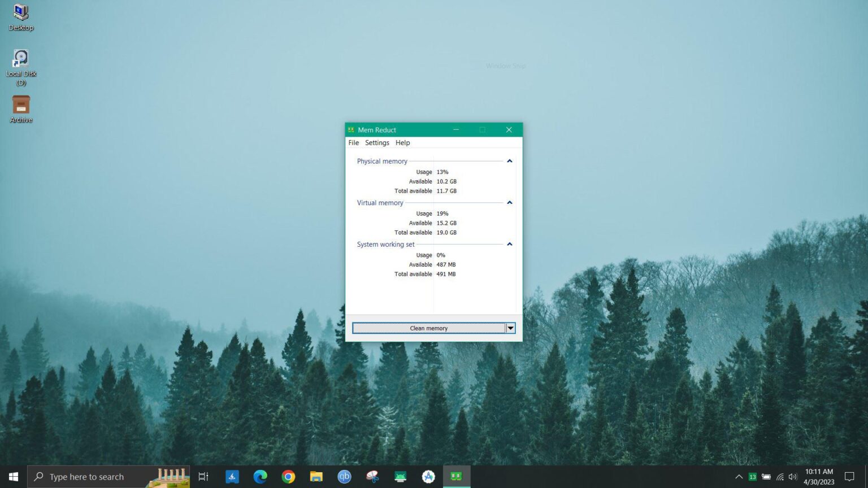868x488 pixels.
Task: Open the Settings menu in Mem Reduct
Action: click(x=377, y=142)
